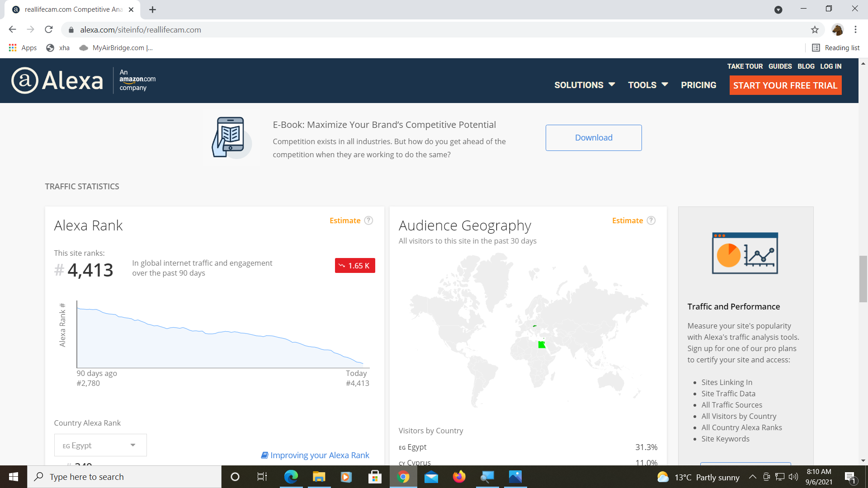Open Firefox from the taskbar
The width and height of the screenshot is (868, 488).
(459, 477)
